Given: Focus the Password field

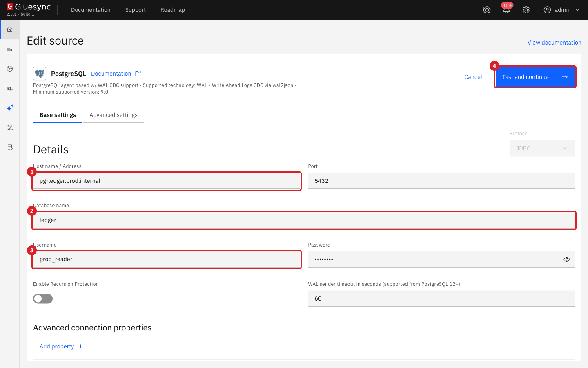Looking at the screenshot, I should pos(441,259).
